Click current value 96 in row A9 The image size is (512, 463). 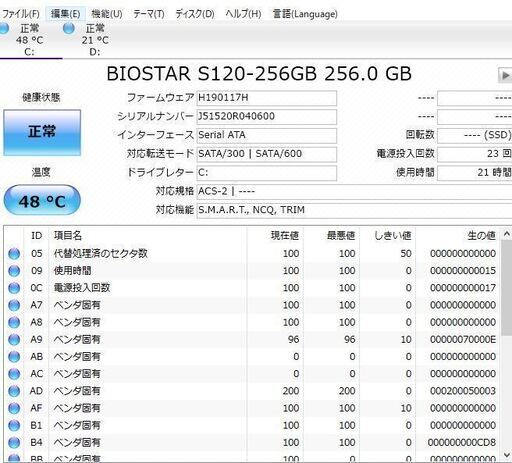[x=293, y=340]
